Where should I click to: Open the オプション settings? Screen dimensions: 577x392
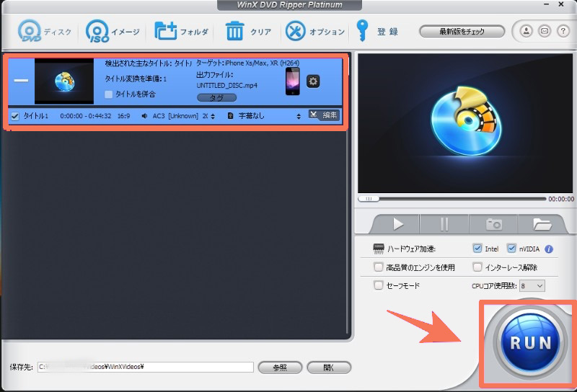tap(315, 32)
